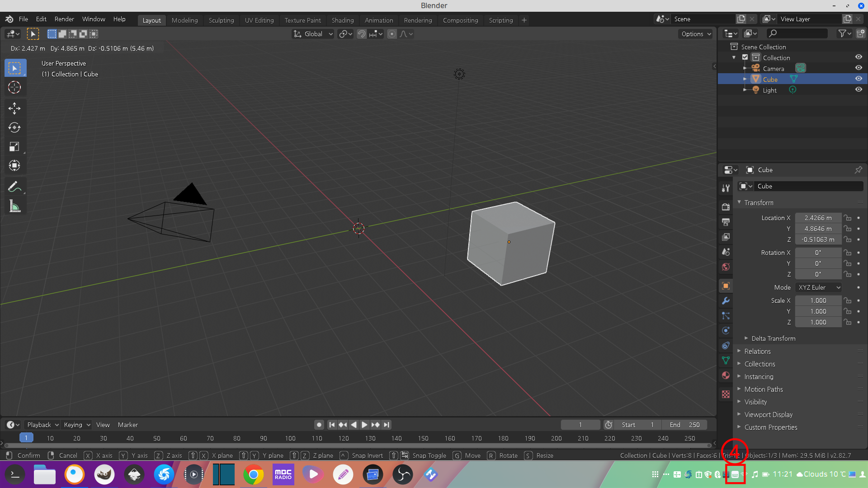Select the Rotate tool in toolbar
868x488 pixels.
click(14, 127)
